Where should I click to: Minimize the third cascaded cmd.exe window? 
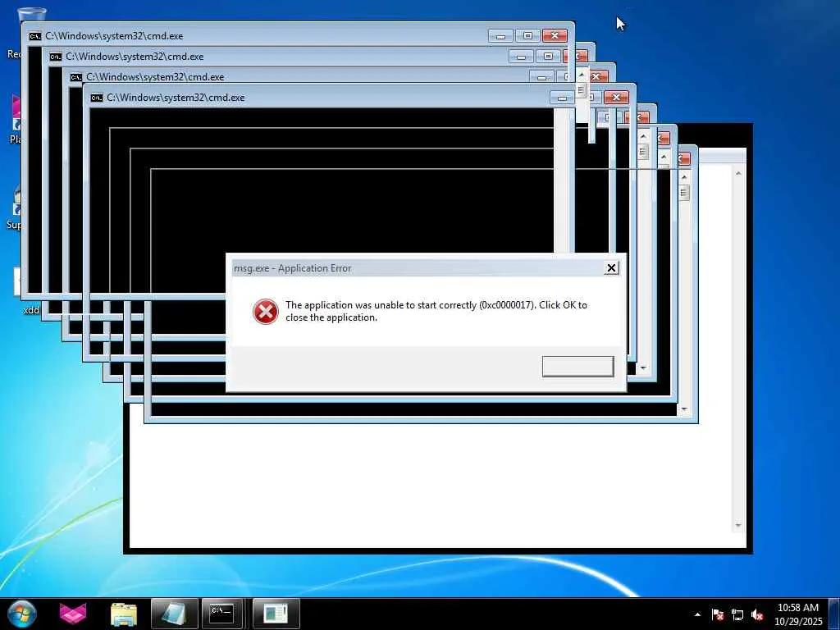541,76
